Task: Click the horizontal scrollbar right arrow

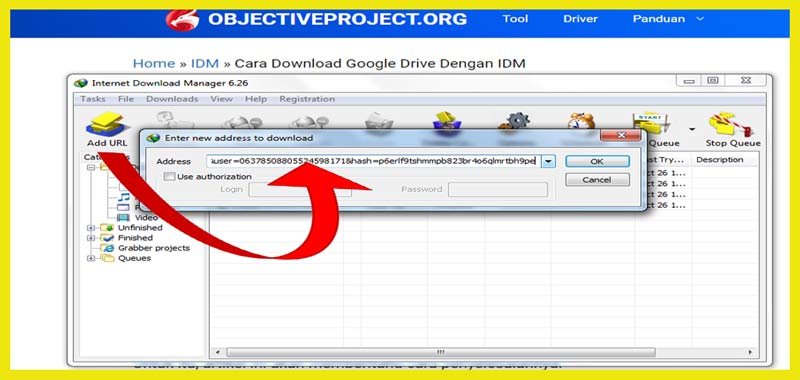Action: [750, 352]
